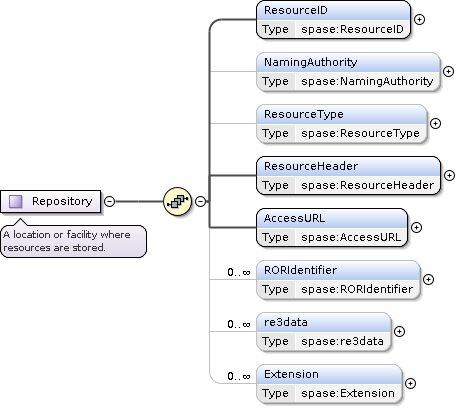Expand the NamingAuthority element plus icon

448,72
